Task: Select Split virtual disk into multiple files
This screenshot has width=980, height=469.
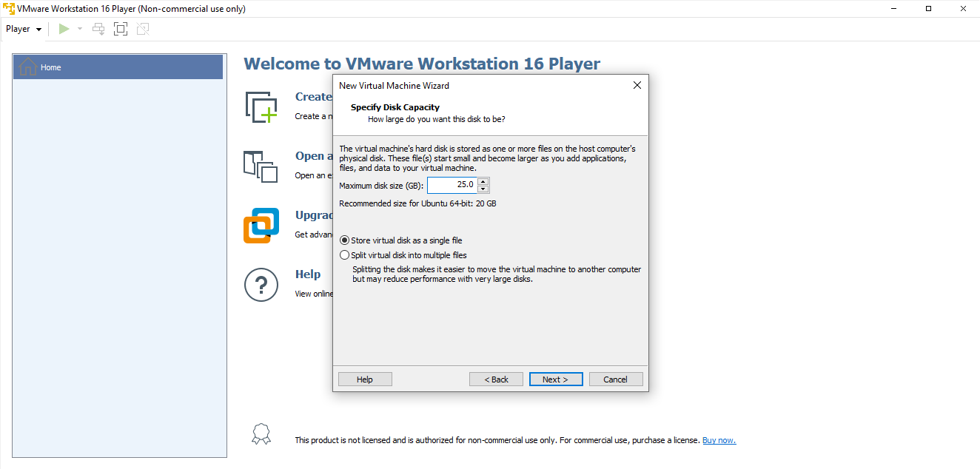Action: [403, 255]
